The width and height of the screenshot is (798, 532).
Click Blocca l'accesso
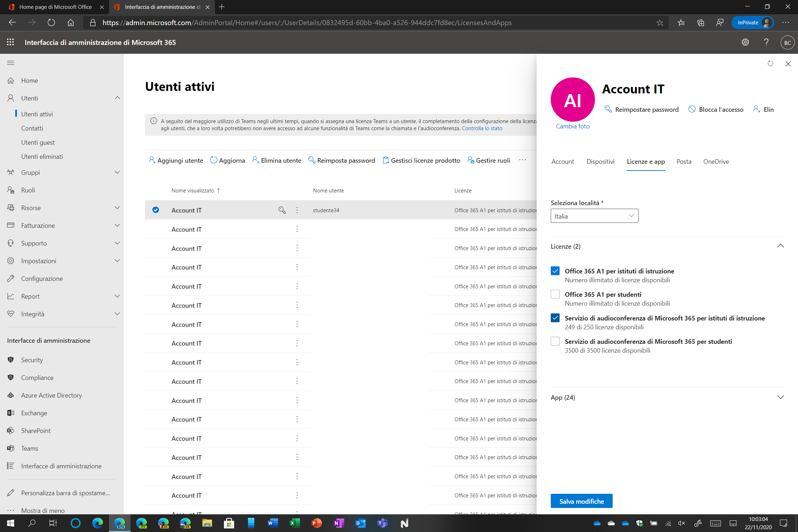pyautogui.click(x=716, y=109)
